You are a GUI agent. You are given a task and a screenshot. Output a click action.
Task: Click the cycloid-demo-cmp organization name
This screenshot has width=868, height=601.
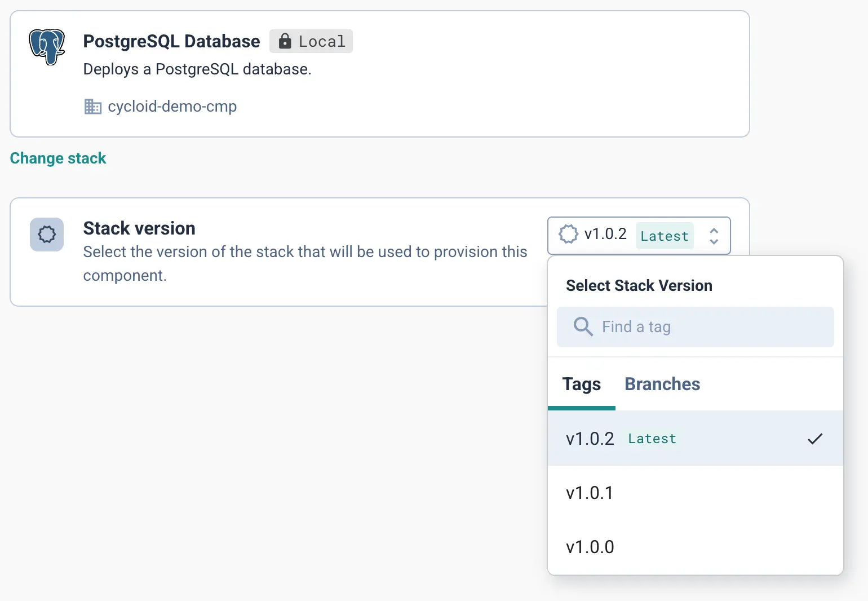tap(172, 107)
